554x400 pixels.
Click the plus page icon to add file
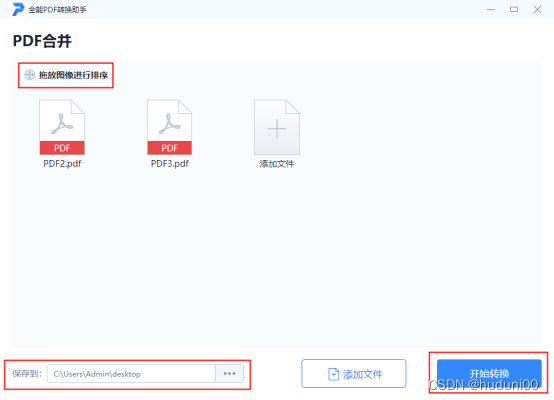point(277,127)
